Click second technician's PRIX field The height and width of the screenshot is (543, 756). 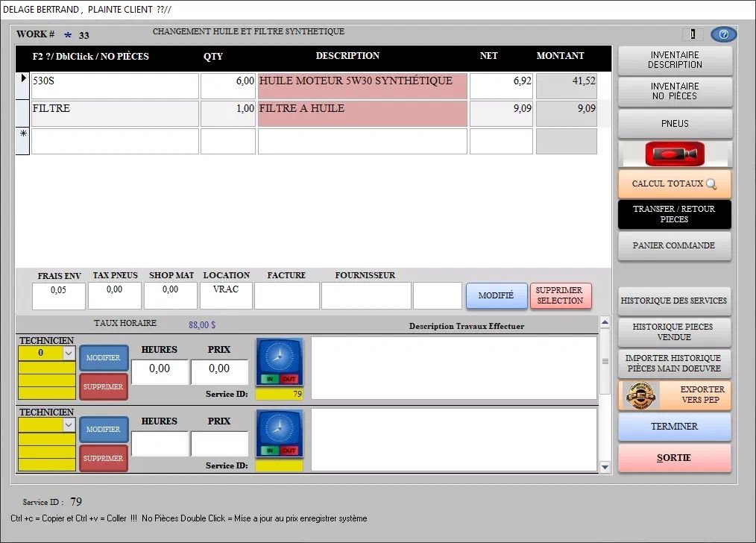219,443
